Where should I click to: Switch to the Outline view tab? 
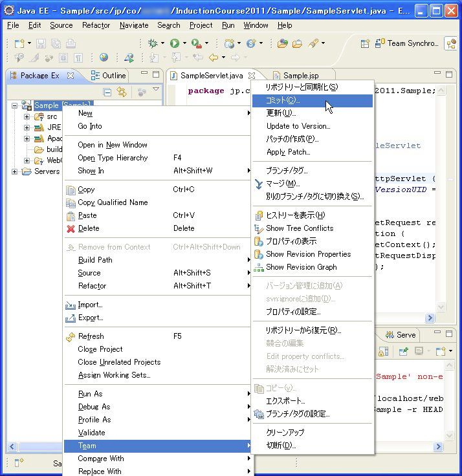[109, 75]
